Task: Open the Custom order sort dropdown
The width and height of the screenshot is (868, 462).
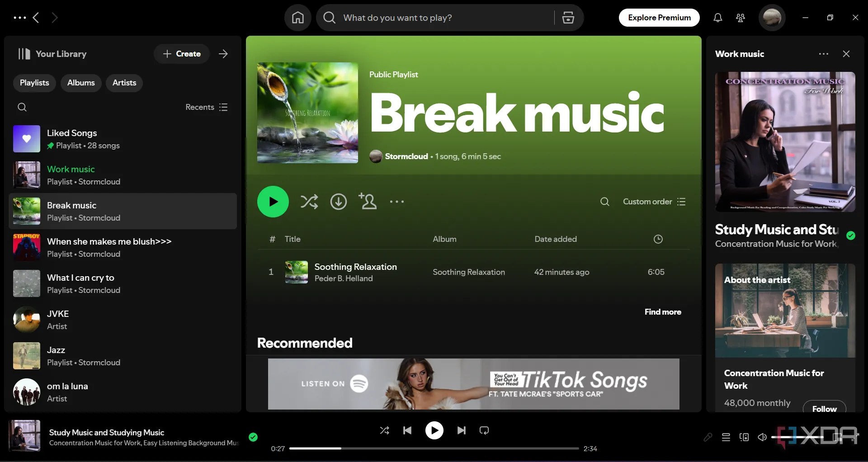Action: (654, 202)
